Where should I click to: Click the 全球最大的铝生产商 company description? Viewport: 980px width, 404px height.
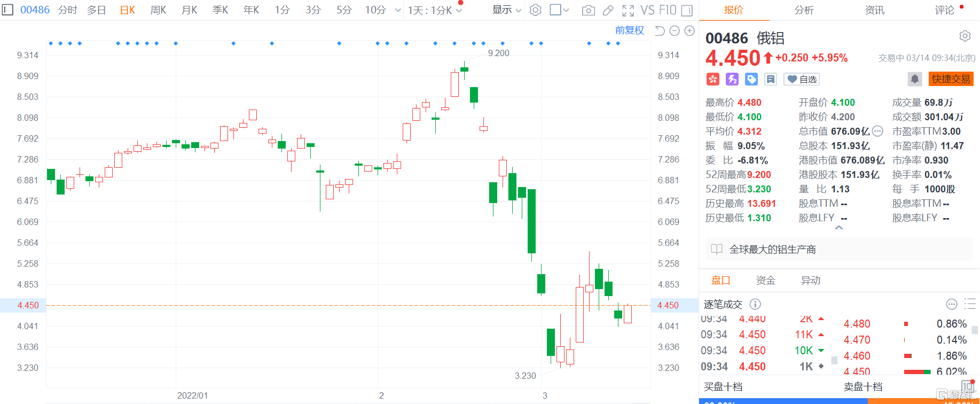pos(773,249)
